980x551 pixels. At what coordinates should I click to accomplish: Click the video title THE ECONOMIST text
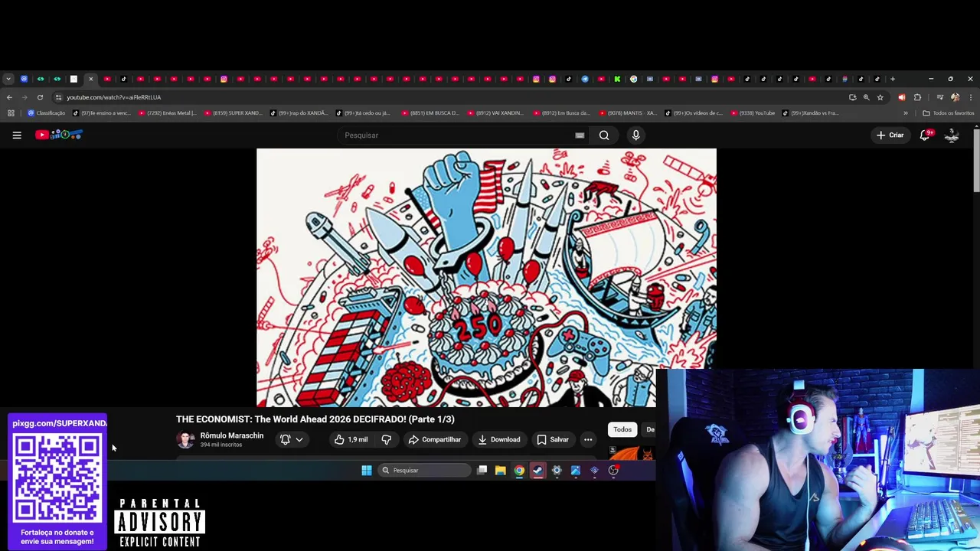tap(315, 419)
